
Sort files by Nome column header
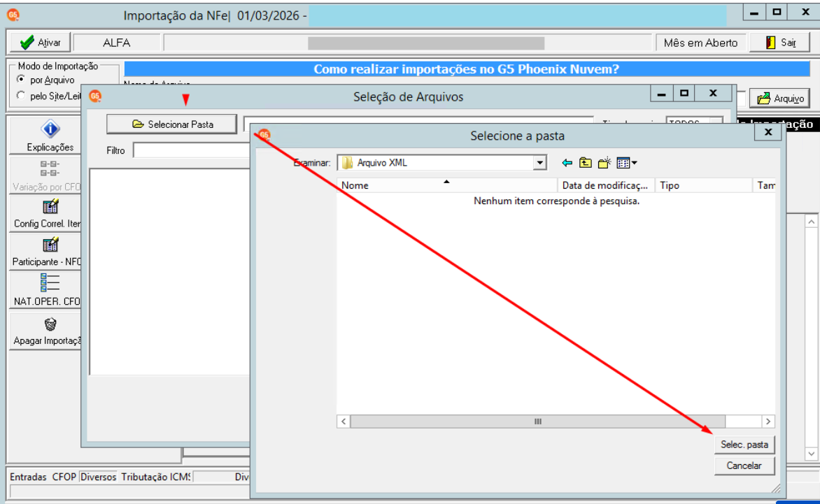click(x=446, y=185)
